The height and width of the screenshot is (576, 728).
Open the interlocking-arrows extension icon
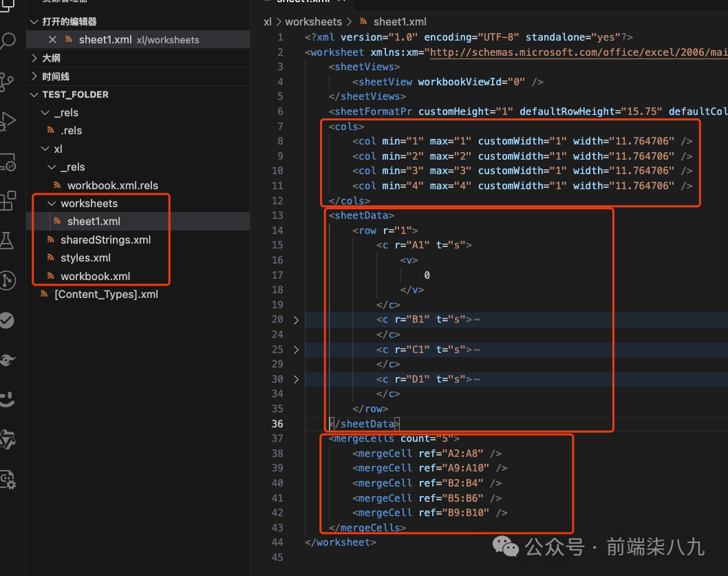click(x=6, y=439)
